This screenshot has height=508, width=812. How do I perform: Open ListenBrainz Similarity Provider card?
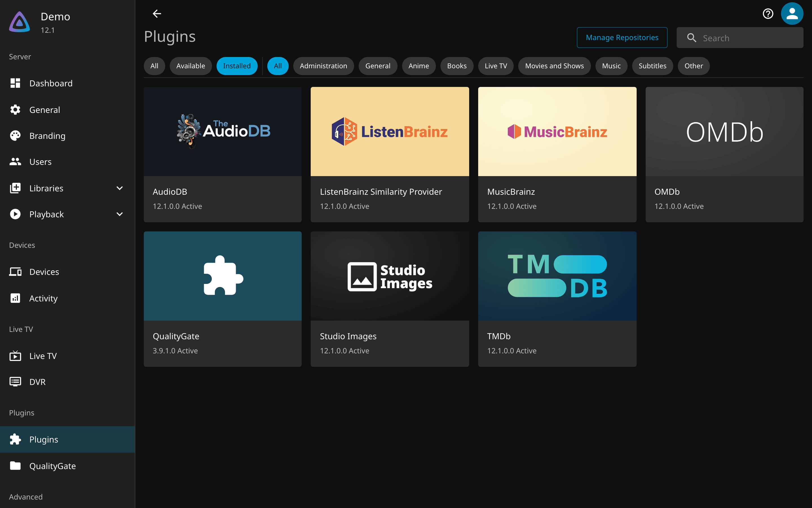390,155
